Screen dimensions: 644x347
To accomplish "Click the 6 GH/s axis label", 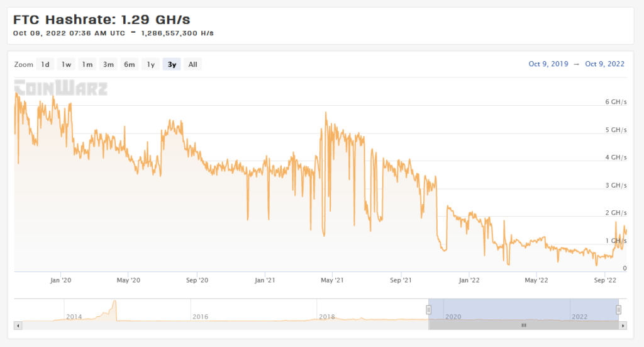I will click(x=616, y=102).
